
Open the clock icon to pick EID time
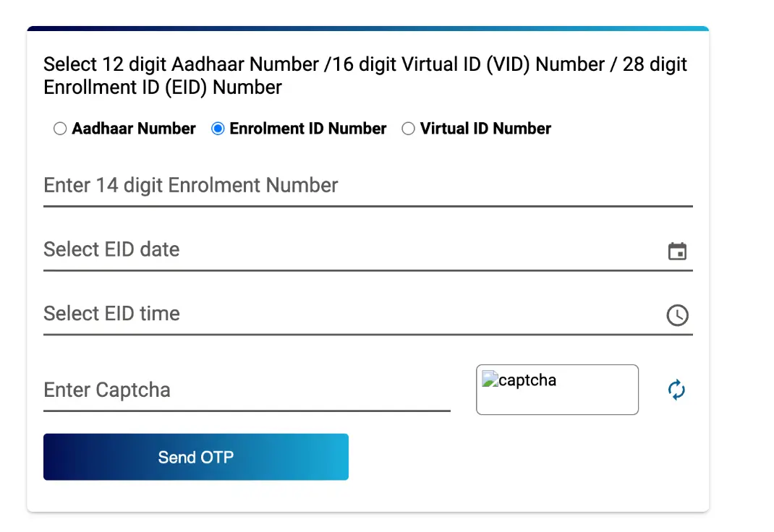point(678,315)
